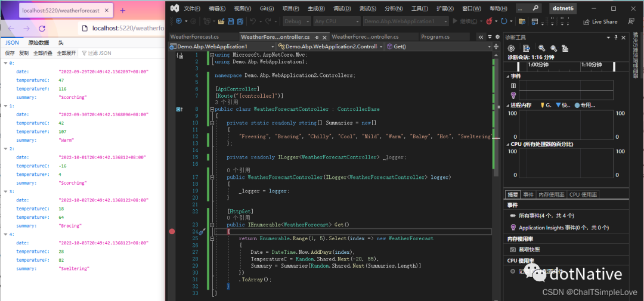Click the reset zoom view icon in diagnostics
The height and width of the screenshot is (301, 644).
[565, 48]
